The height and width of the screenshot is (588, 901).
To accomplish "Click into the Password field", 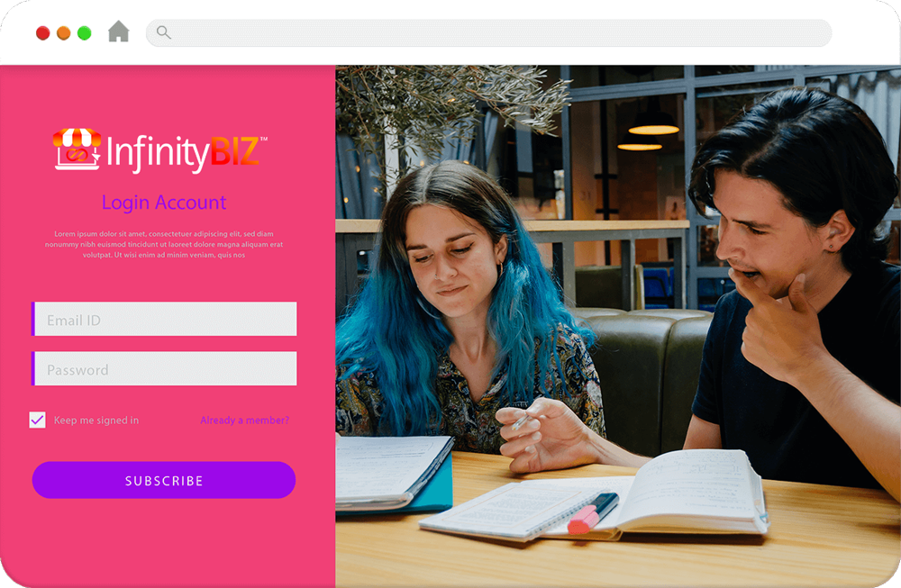I will (x=164, y=368).
